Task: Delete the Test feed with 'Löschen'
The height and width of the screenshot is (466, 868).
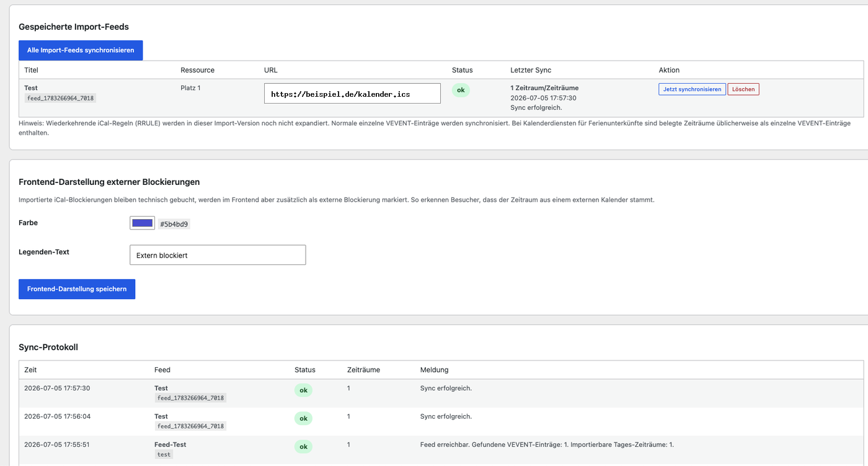Action: tap(743, 89)
